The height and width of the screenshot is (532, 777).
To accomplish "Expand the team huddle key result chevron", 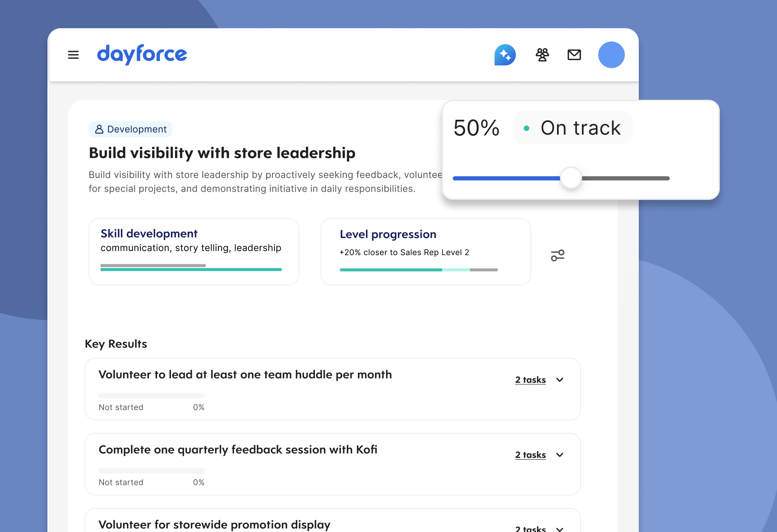I will coord(560,380).
